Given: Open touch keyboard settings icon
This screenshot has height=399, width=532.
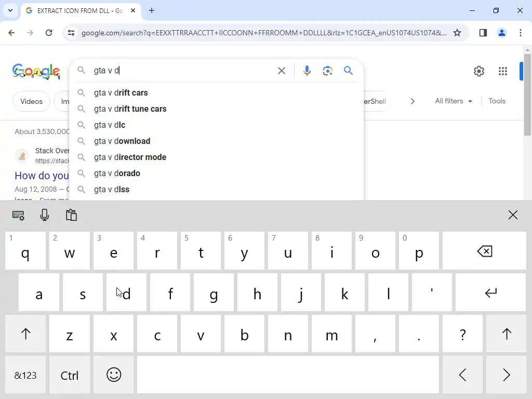Looking at the screenshot, I should [18, 215].
